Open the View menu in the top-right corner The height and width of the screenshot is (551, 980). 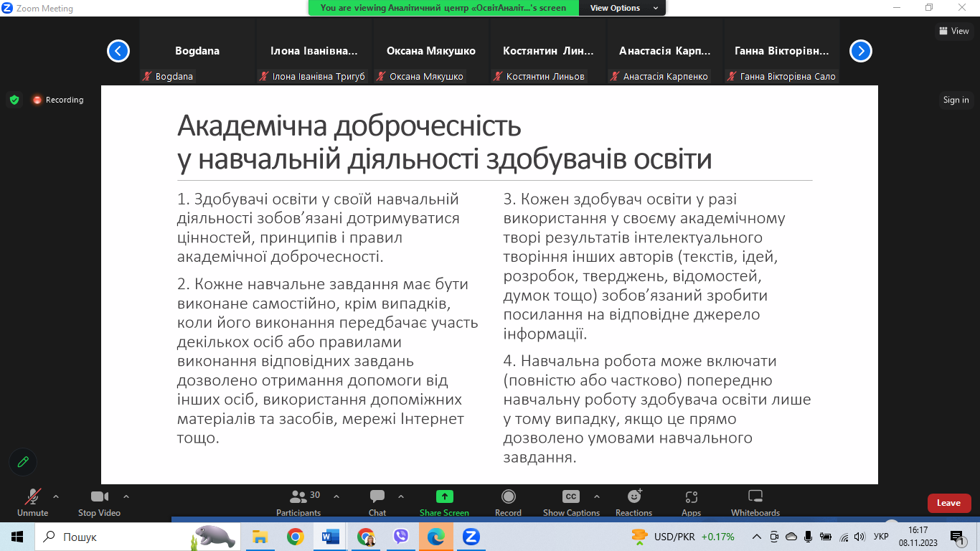[x=955, y=31]
